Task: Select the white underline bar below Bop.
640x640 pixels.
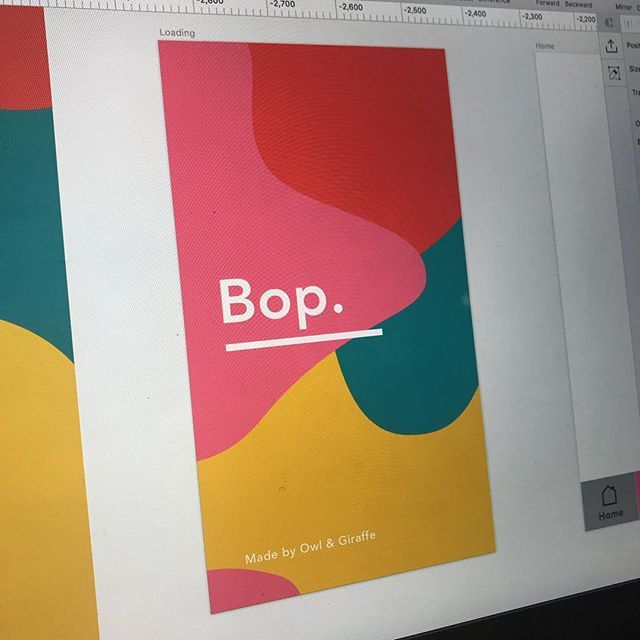Action: pyautogui.click(x=304, y=340)
